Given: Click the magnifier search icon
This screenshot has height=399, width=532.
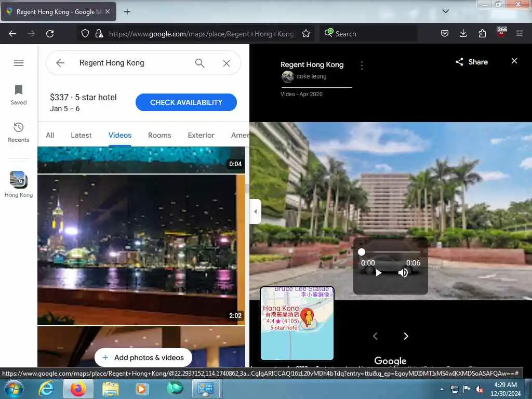Looking at the screenshot, I should click(x=200, y=63).
